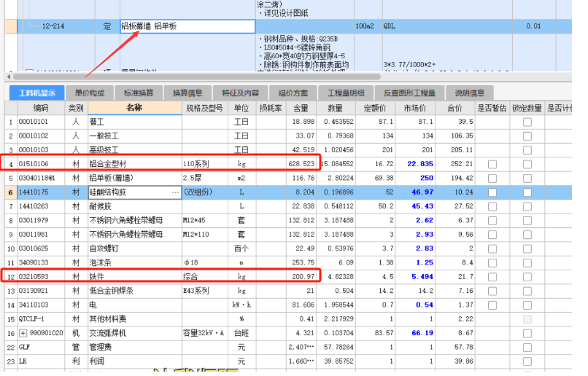Click the horizontal scrollbar thumb
The image size is (588, 376).
197,77
